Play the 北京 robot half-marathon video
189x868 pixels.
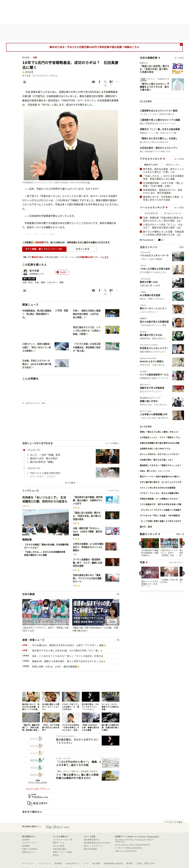pos(46,612)
